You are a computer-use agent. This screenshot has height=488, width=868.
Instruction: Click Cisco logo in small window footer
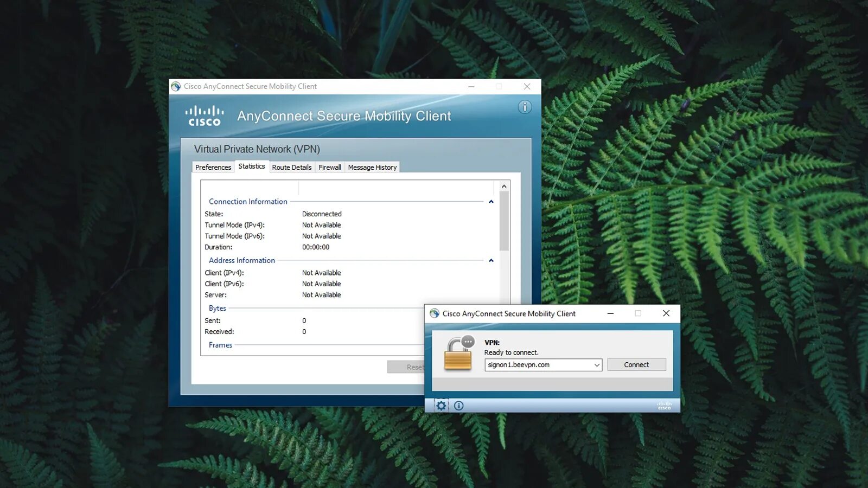(x=665, y=406)
